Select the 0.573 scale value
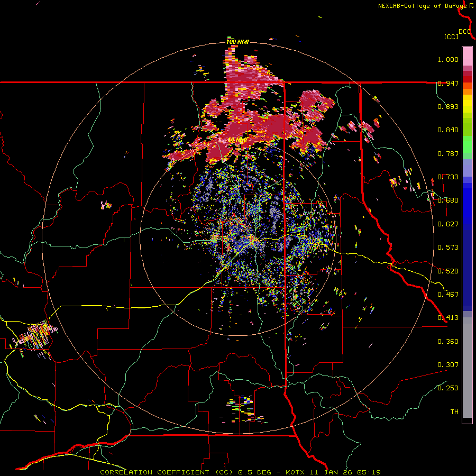 click(x=448, y=248)
